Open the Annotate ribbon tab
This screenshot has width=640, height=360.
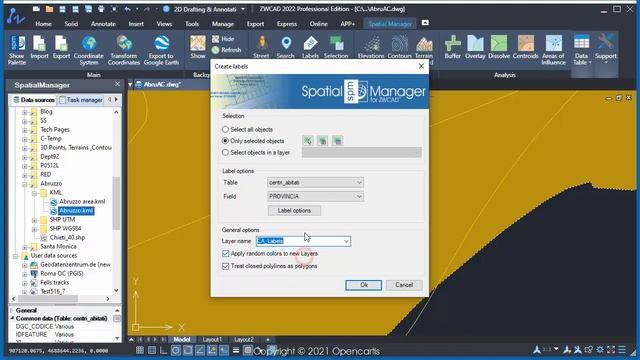point(103,24)
